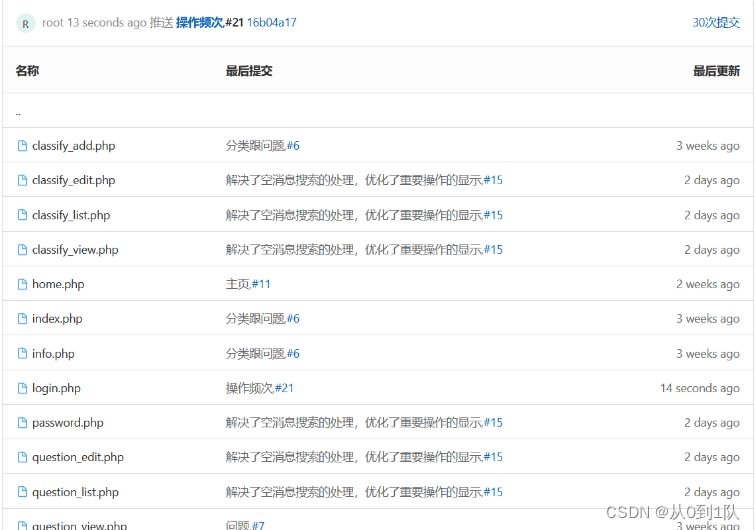Click the 名称 column header
The width and height of the screenshot is (755, 530).
pos(27,71)
